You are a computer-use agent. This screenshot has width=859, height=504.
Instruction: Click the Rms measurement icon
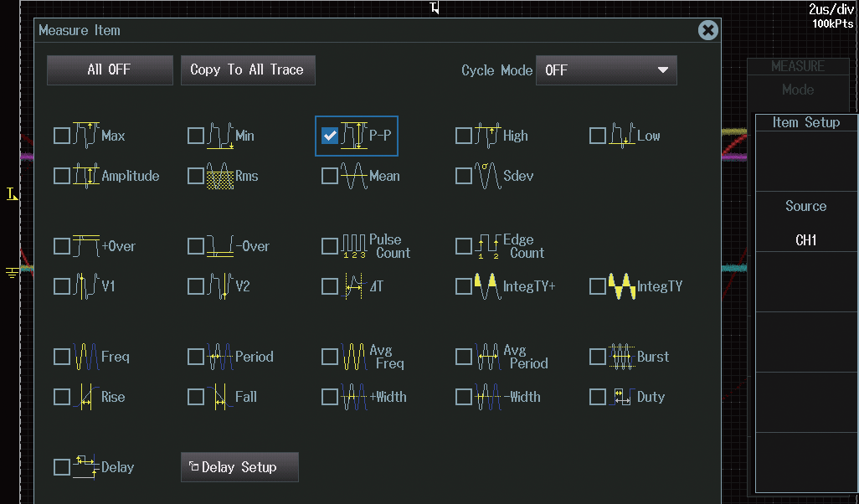[220, 176]
